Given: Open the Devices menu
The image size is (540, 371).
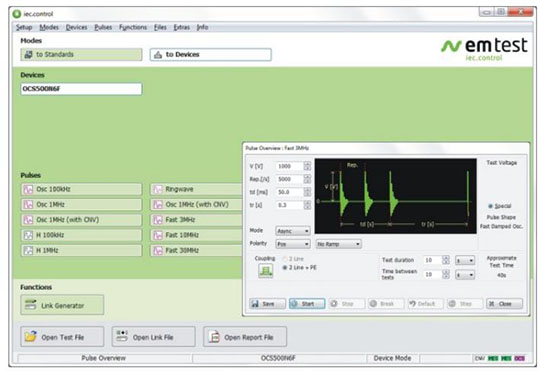Looking at the screenshot, I should (x=76, y=27).
